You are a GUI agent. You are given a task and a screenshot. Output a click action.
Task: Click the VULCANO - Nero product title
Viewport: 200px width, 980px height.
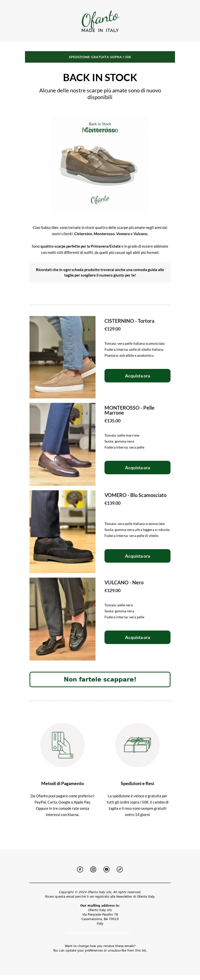(x=124, y=582)
